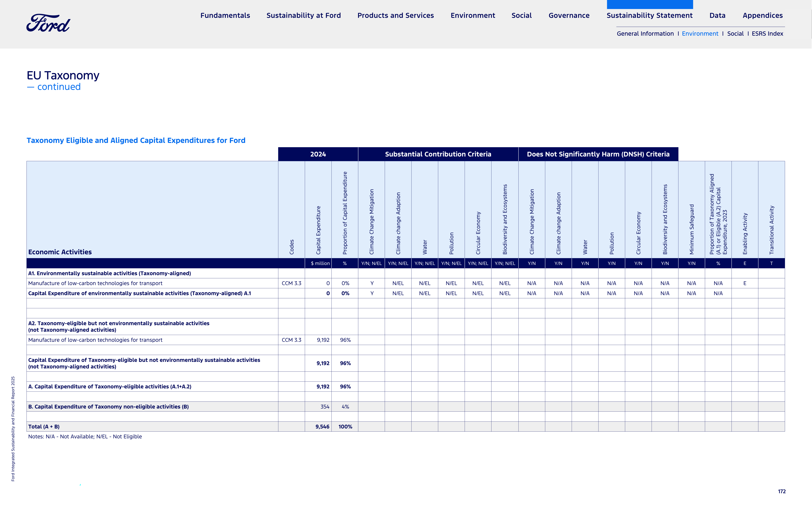Click the EU Taxonomy heading
812x508 pixels.
[x=63, y=76]
